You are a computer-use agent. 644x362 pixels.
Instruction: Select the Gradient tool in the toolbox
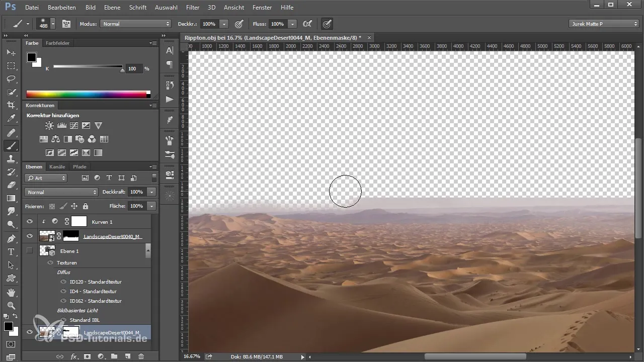point(11,198)
